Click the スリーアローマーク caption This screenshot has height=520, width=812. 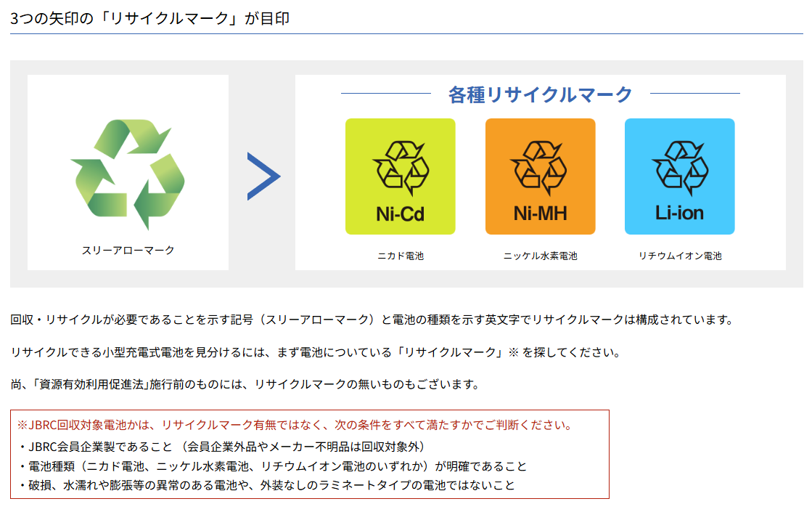(x=128, y=250)
